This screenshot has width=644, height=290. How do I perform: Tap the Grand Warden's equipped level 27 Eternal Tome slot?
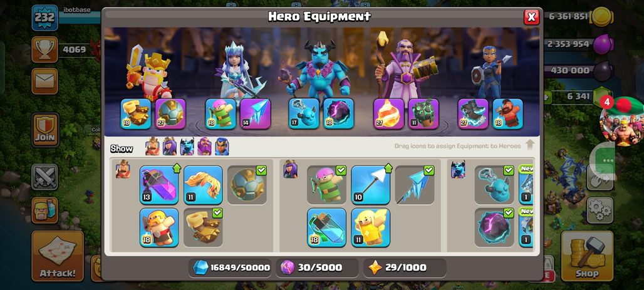[388, 114]
